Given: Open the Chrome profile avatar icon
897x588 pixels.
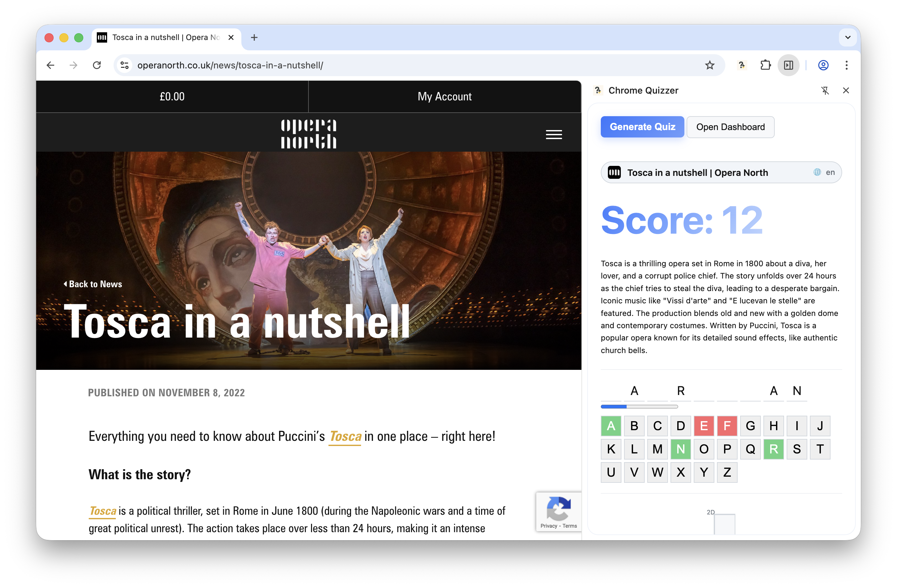Looking at the screenshot, I should coord(823,65).
